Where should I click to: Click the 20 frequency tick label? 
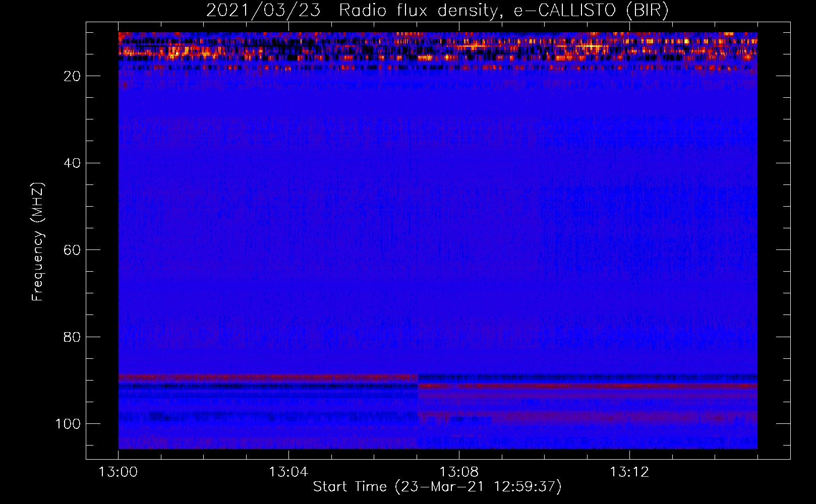72,76
